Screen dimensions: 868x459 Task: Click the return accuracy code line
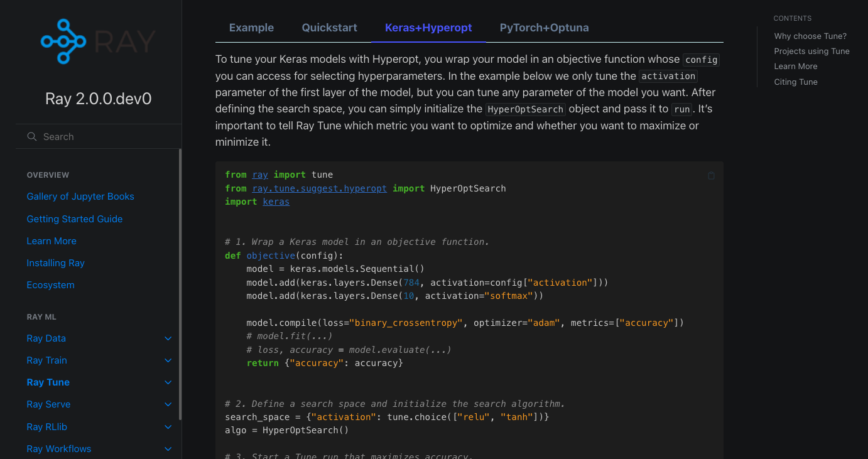click(325, 363)
